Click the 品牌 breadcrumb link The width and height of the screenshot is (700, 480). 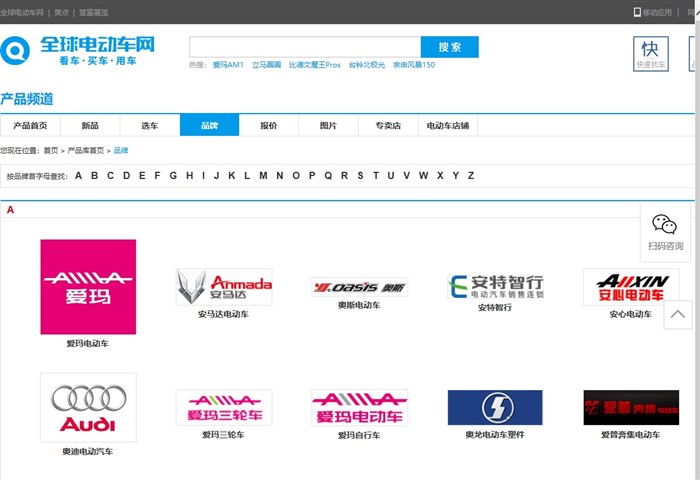tap(121, 150)
